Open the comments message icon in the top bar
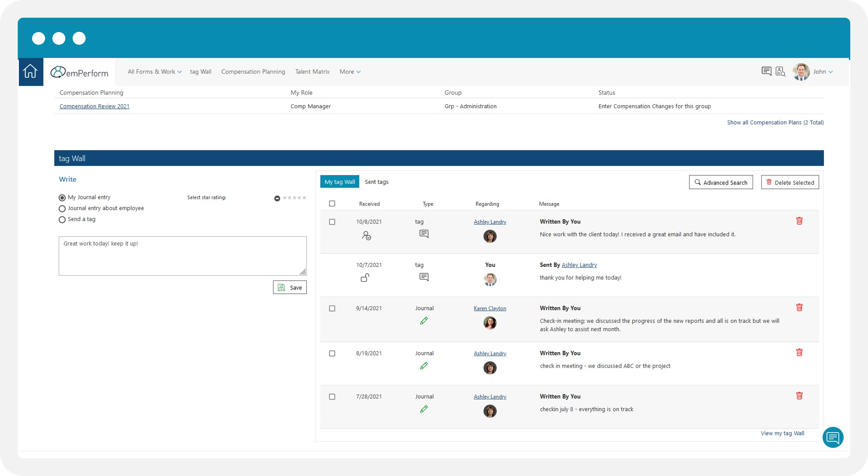This screenshot has height=476, width=868. (766, 71)
